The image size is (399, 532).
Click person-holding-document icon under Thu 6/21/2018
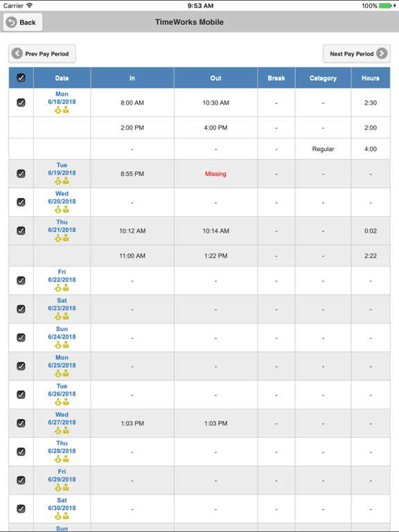58,238
